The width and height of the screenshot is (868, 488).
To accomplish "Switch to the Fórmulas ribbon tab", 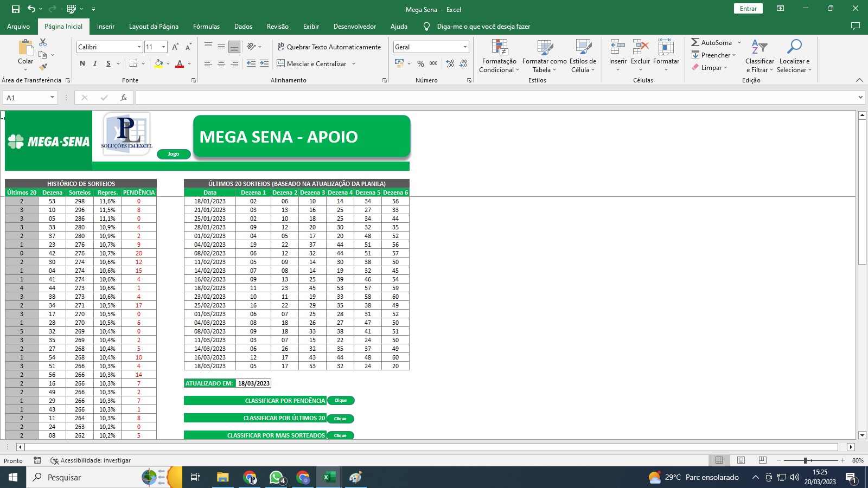I will click(x=206, y=27).
